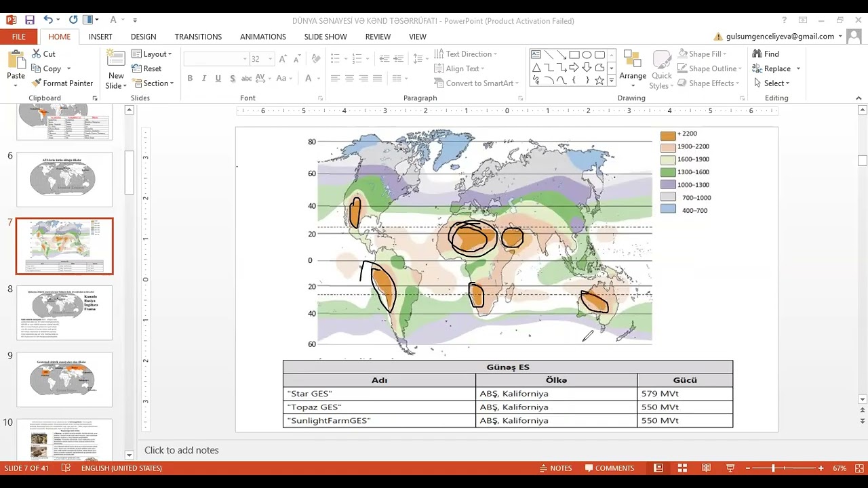Screen dimensions: 868x488
Task: Open the FILE tab
Action: [x=18, y=37]
